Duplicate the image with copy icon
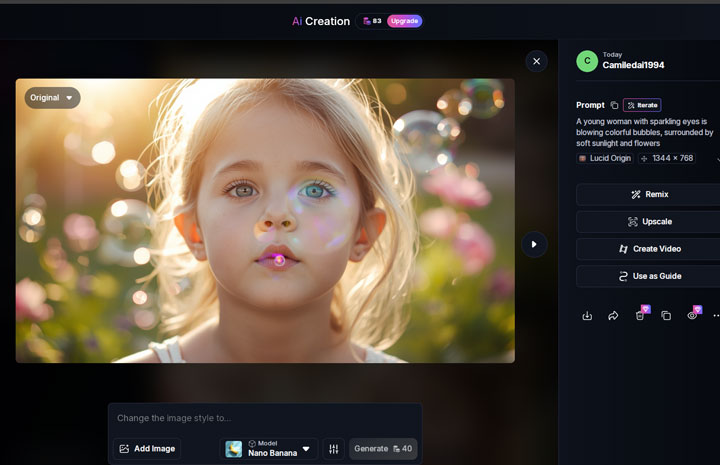This screenshot has width=720, height=465. point(666,316)
